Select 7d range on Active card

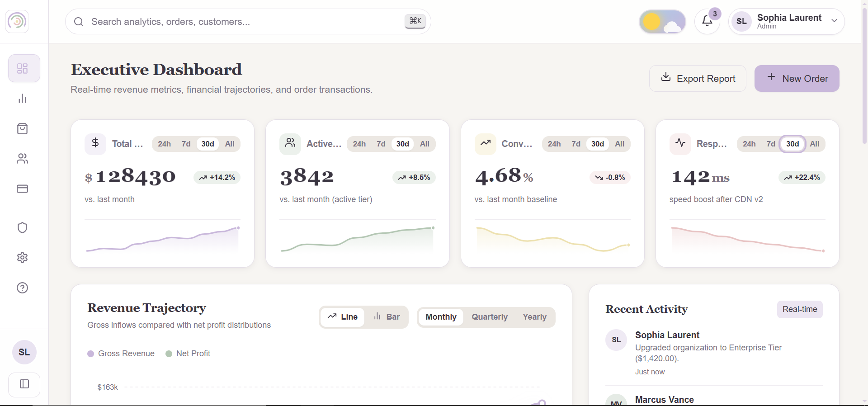click(x=381, y=144)
